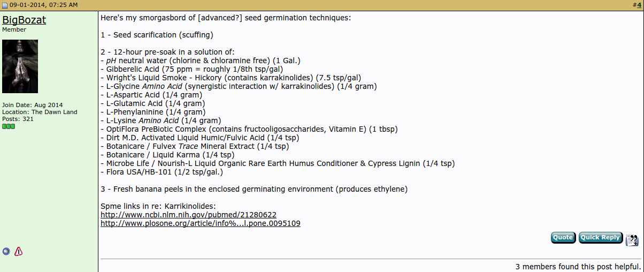Click the 'Fresh banana peels' step line

point(254,189)
